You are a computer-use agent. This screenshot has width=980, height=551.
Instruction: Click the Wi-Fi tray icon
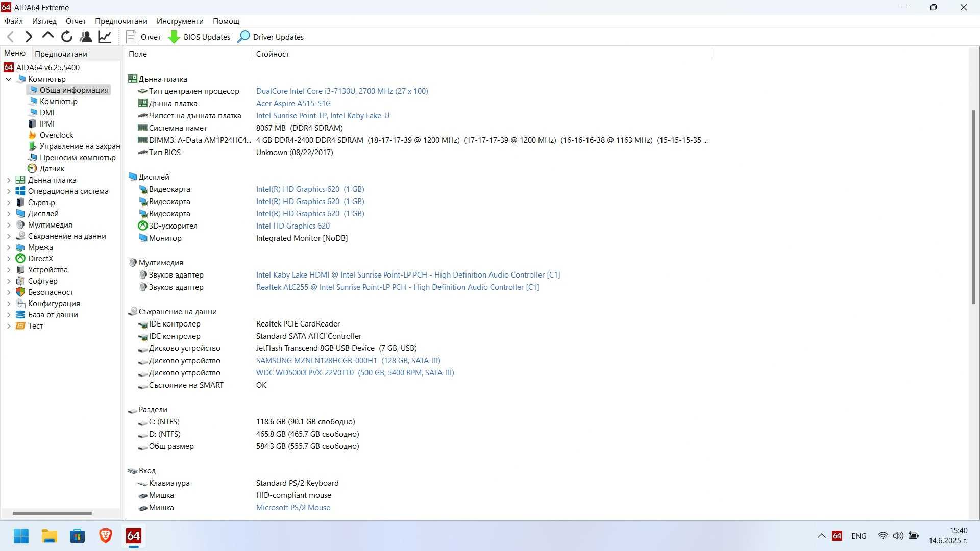883,536
